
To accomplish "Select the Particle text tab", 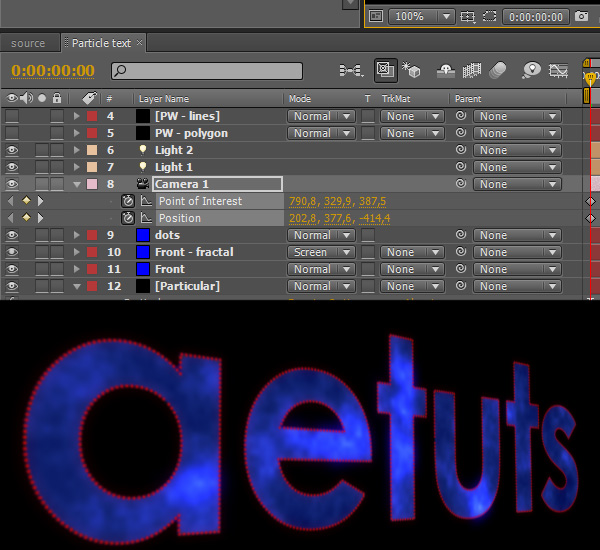I will pos(101,43).
